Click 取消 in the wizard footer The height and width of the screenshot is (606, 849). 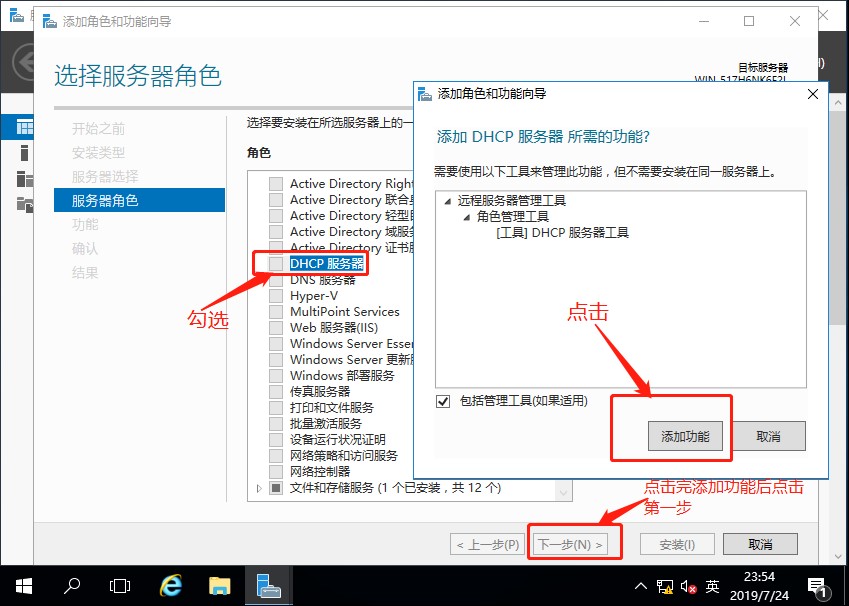(760, 544)
